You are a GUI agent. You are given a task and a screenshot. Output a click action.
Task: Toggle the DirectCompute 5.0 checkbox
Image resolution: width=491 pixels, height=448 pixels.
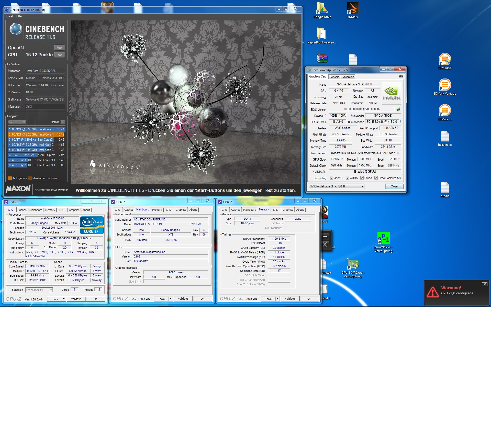pos(376,178)
